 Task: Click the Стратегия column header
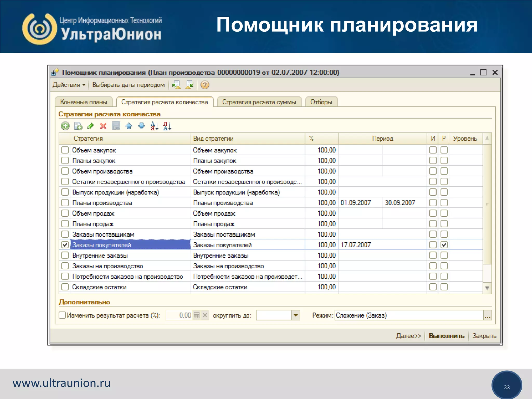pyautogui.click(x=130, y=138)
